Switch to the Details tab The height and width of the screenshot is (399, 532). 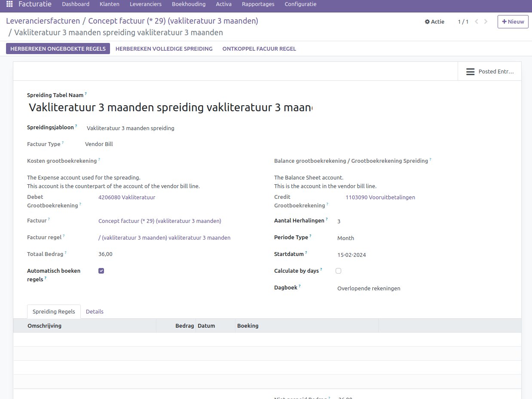click(x=95, y=312)
